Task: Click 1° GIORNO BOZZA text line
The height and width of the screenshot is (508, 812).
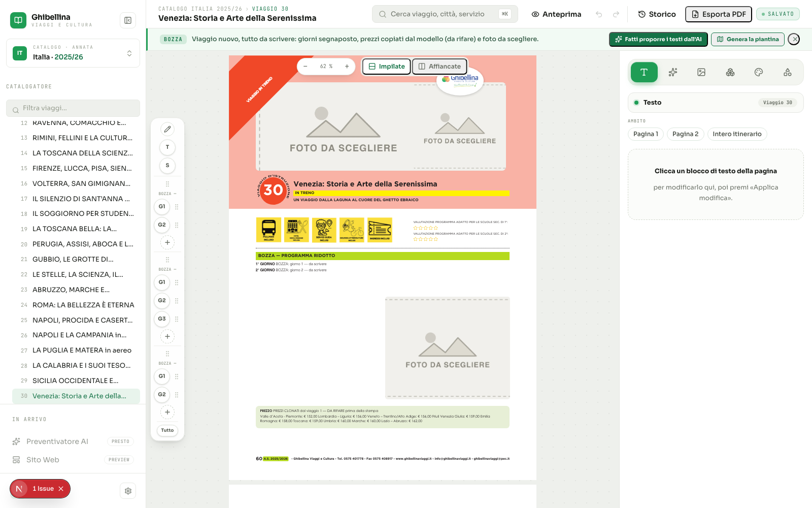Action: click(x=291, y=264)
